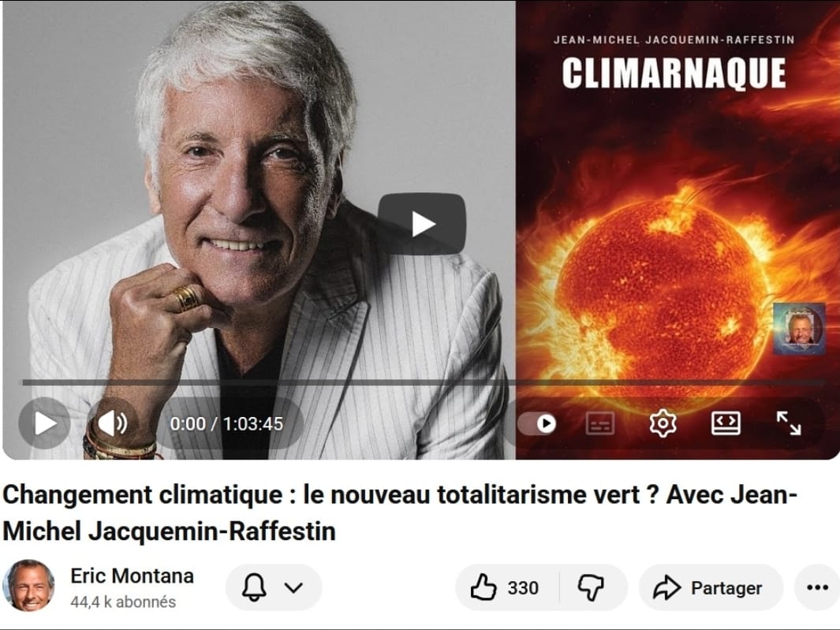The image size is (840, 630).
Task: Switch to theater mode icon
Action: tap(726, 423)
